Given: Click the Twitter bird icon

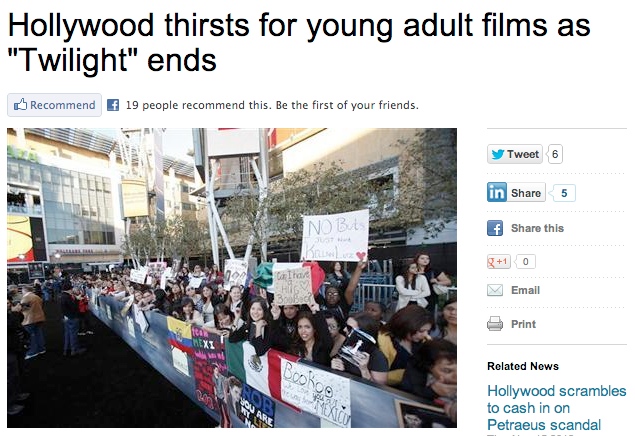Looking at the screenshot, I should (497, 154).
